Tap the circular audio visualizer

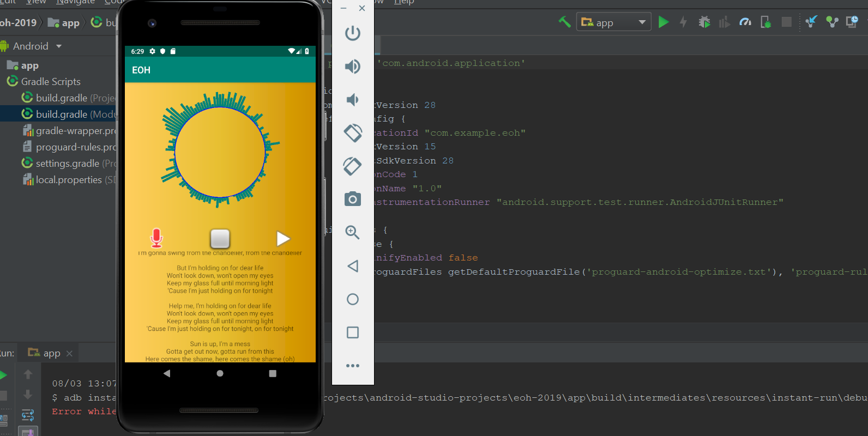[220, 152]
